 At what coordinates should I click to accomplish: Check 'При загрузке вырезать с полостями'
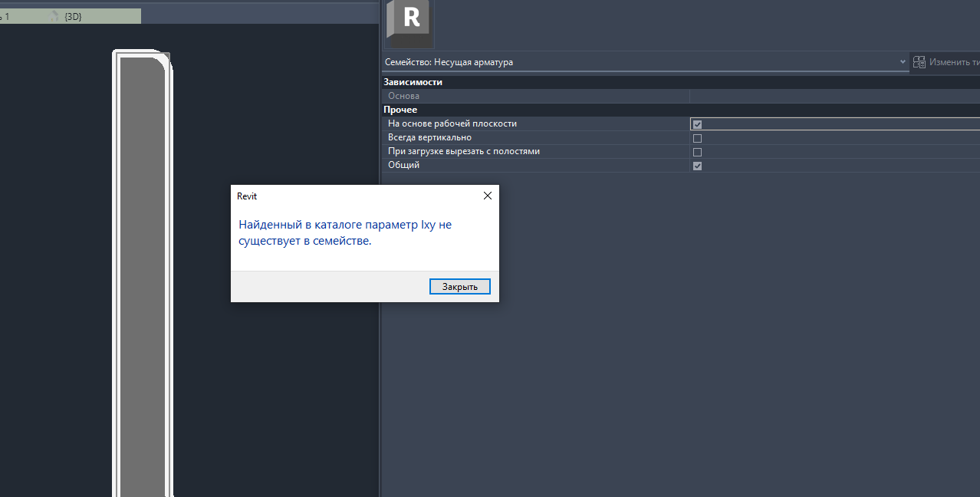tap(697, 152)
